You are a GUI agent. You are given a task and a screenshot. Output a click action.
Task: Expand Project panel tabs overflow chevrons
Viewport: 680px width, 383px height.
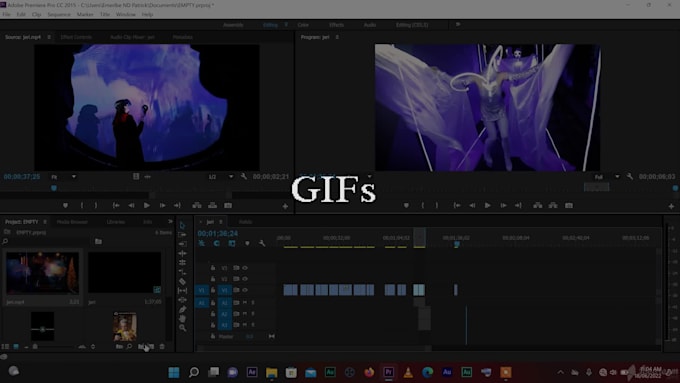[x=170, y=222]
